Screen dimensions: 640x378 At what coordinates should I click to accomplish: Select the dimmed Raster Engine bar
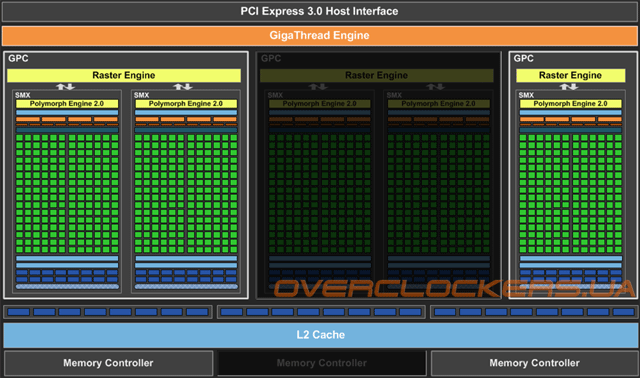pyautogui.click(x=376, y=76)
